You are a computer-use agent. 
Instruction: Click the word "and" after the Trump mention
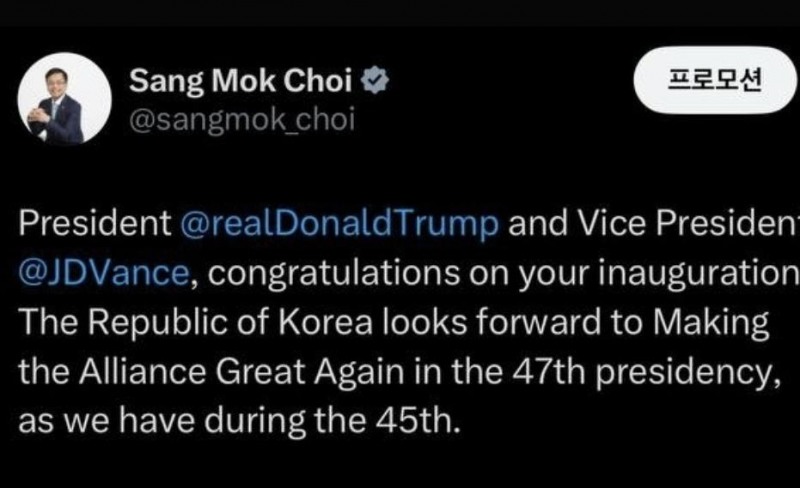pos(537,223)
